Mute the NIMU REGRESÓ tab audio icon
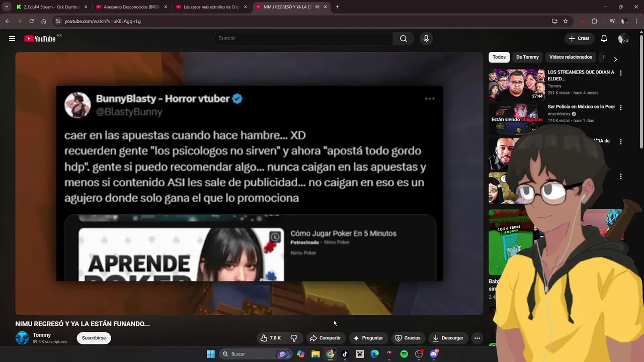The width and height of the screenshot is (644, 362). click(x=317, y=7)
